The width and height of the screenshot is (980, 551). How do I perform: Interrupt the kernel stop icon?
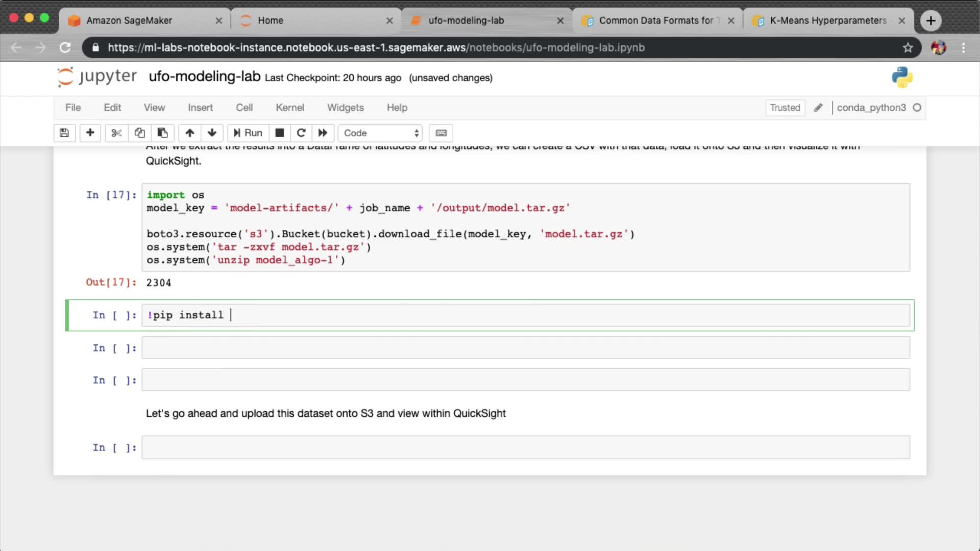coord(280,133)
